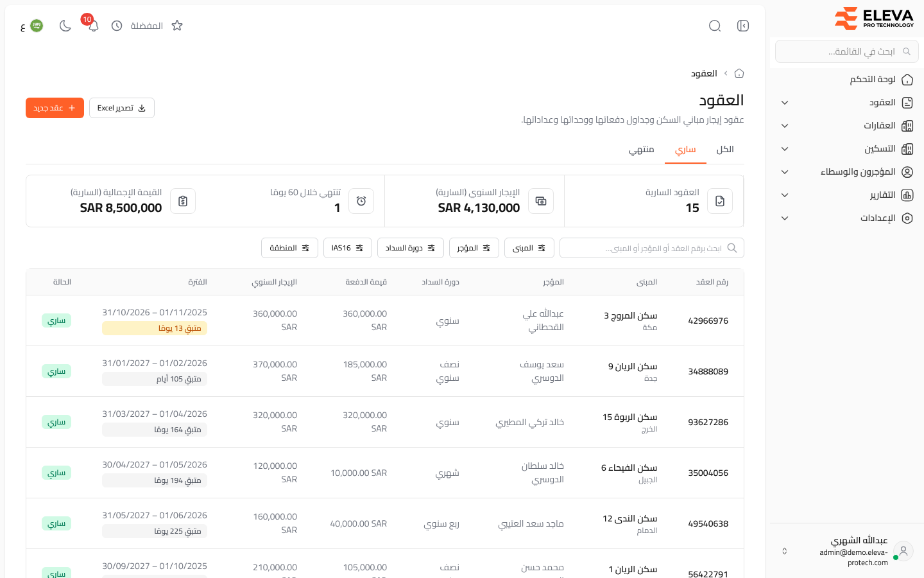Switch to the منتهي tab
The height and width of the screenshot is (578, 924).
[x=641, y=150]
